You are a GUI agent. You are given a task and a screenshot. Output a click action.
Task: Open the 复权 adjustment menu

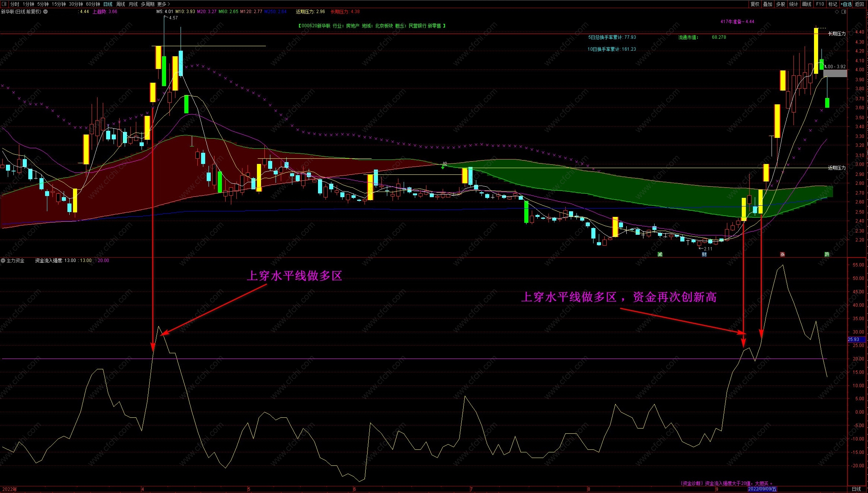754,4
